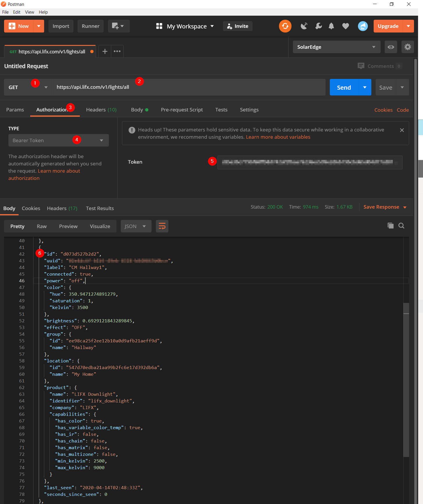Open the satellite capture requests icon
423x504 pixels.
point(304,26)
